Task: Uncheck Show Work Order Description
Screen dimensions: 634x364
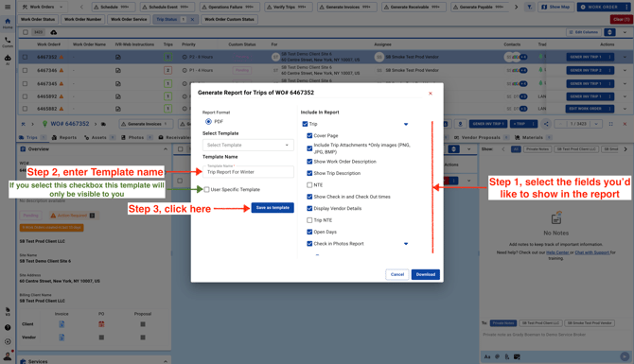Action: click(309, 162)
